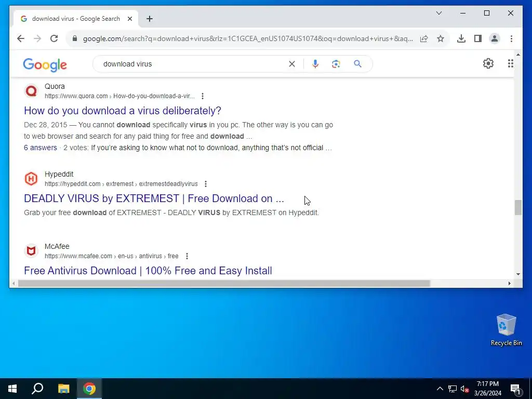
Task: Click inside the Google search box
Action: [x=193, y=64]
